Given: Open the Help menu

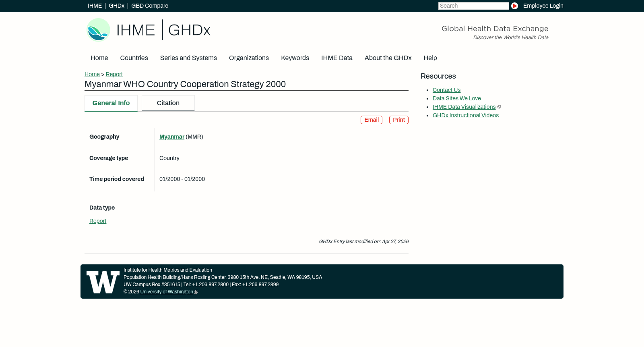Looking at the screenshot, I should coord(430,58).
